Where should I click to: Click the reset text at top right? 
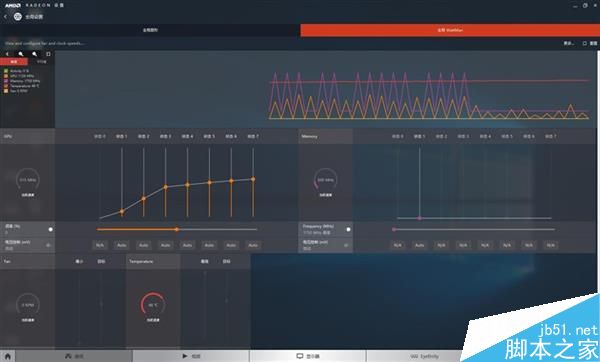click(593, 43)
